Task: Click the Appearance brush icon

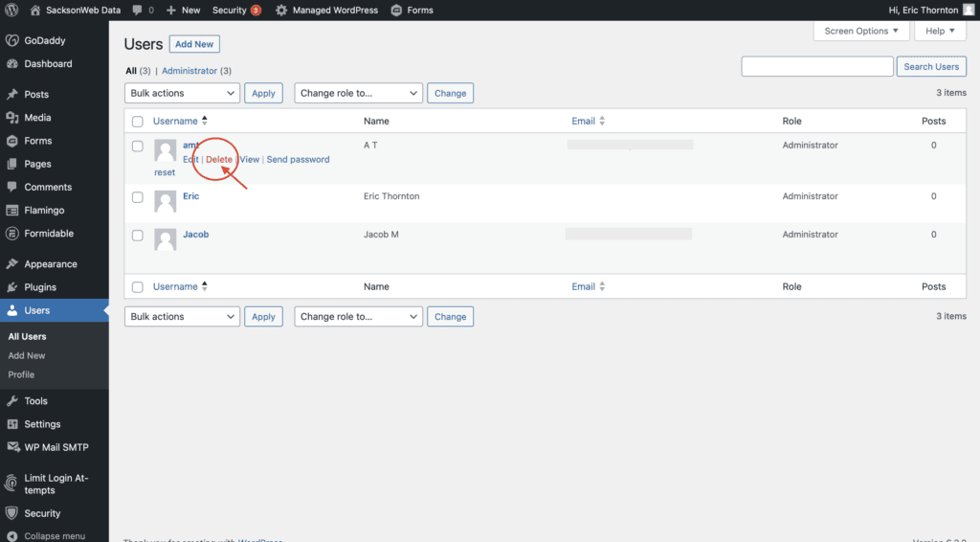Action: [11, 263]
